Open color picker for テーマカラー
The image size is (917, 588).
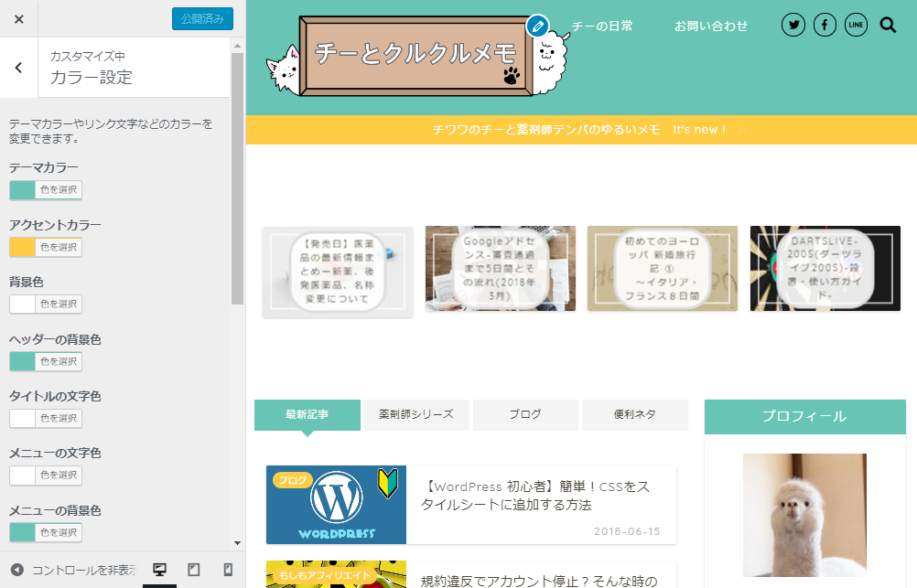pyautogui.click(x=46, y=190)
